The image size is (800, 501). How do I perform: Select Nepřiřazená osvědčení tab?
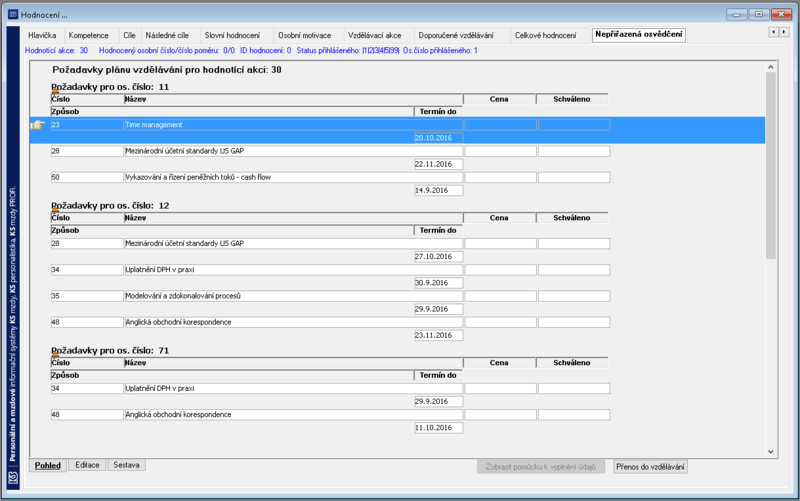coord(638,34)
